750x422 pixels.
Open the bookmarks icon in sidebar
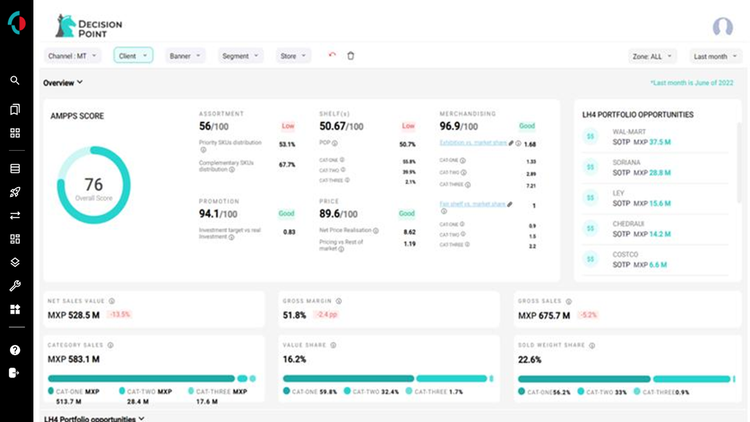click(x=15, y=110)
